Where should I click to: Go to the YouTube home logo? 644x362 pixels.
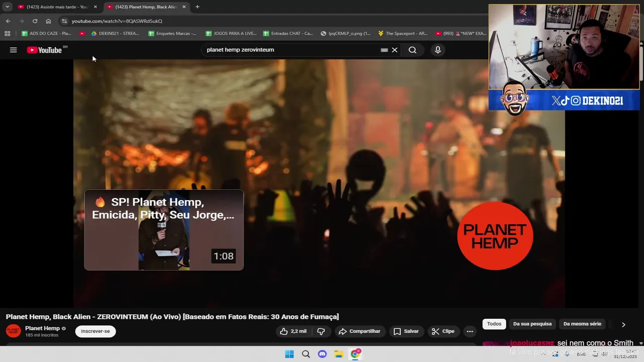[x=44, y=50]
